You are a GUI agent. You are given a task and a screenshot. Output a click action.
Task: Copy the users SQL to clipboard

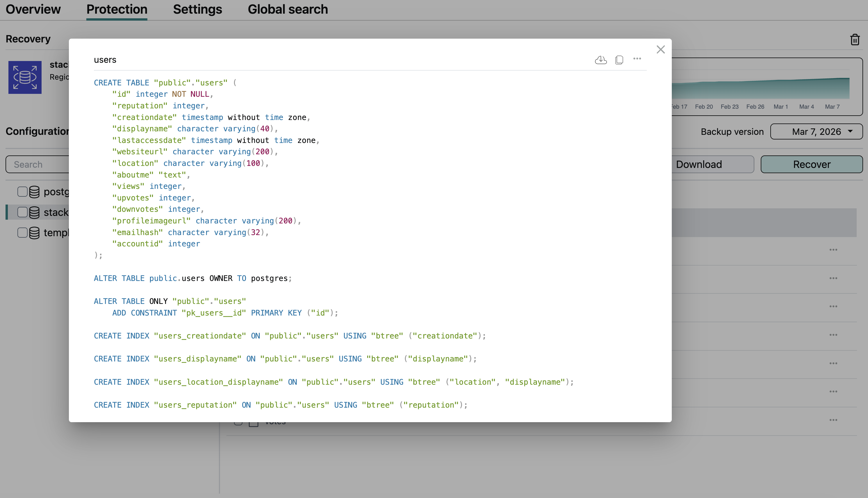coord(619,60)
